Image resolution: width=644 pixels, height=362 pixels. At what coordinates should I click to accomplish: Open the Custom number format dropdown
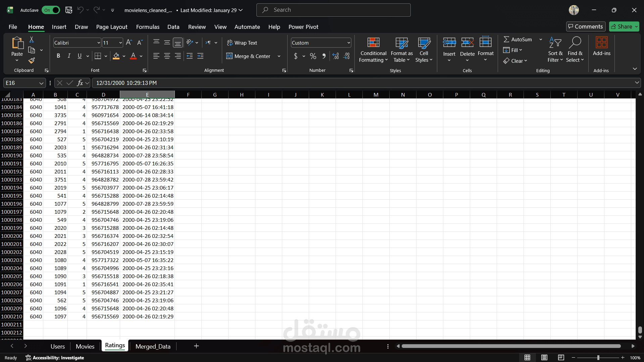[349, 43]
